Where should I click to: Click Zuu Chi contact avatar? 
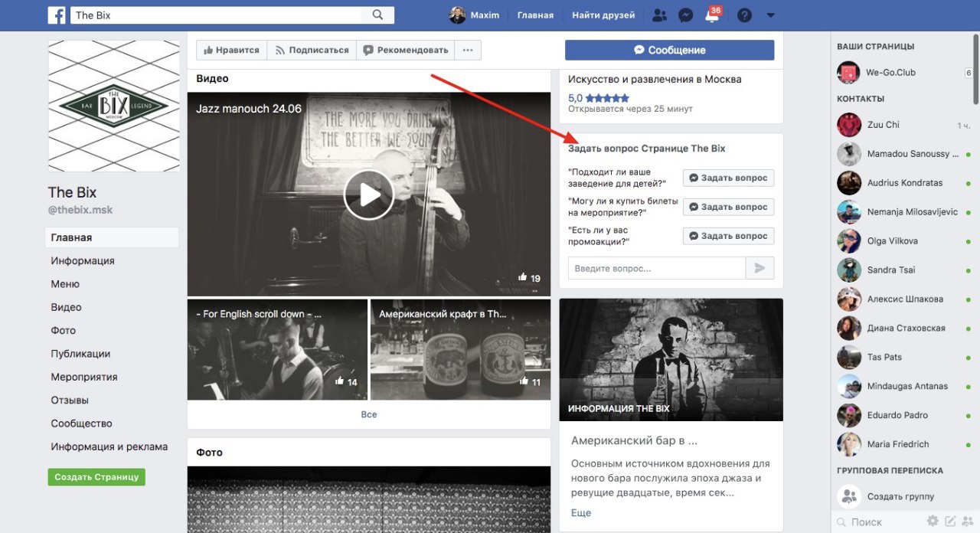coord(849,125)
